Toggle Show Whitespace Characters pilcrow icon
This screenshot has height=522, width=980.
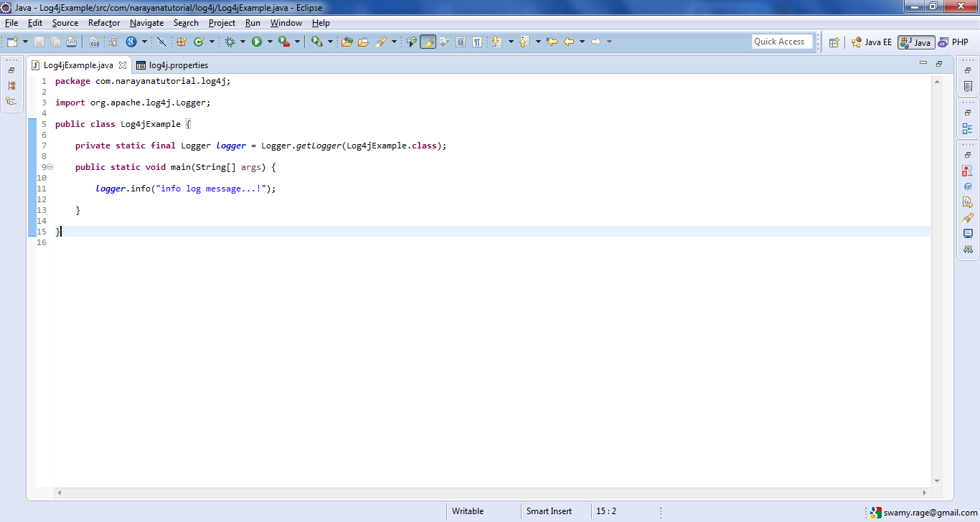coord(477,42)
